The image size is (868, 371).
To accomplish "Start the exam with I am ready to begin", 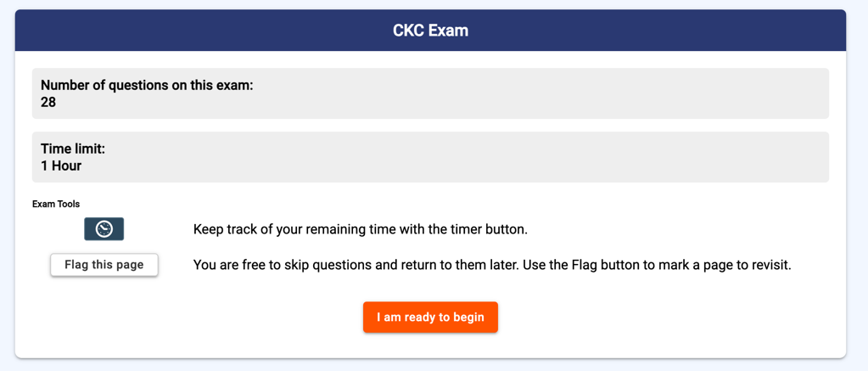I will [x=431, y=318].
